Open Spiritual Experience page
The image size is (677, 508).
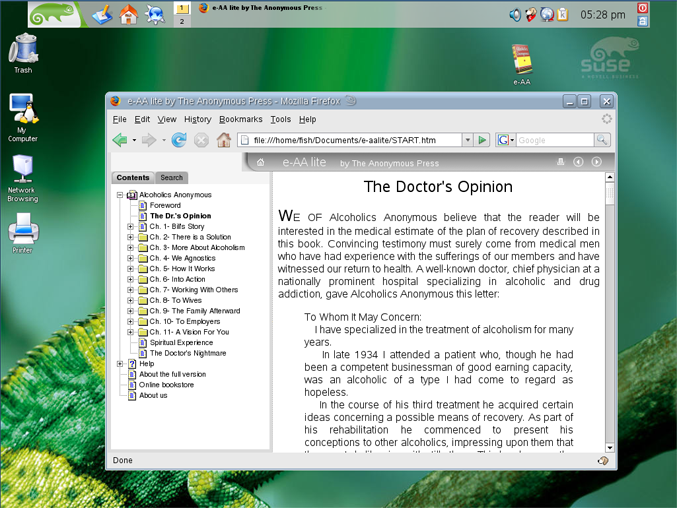[181, 343]
